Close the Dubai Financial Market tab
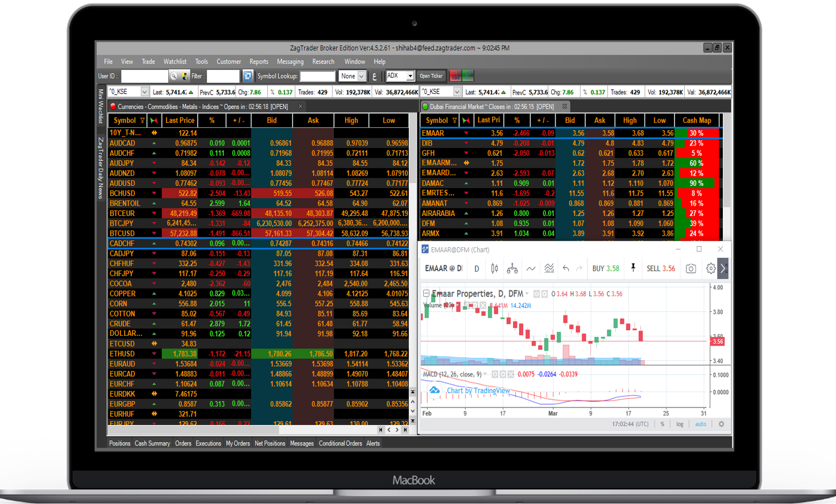836x504 pixels. [x=565, y=106]
